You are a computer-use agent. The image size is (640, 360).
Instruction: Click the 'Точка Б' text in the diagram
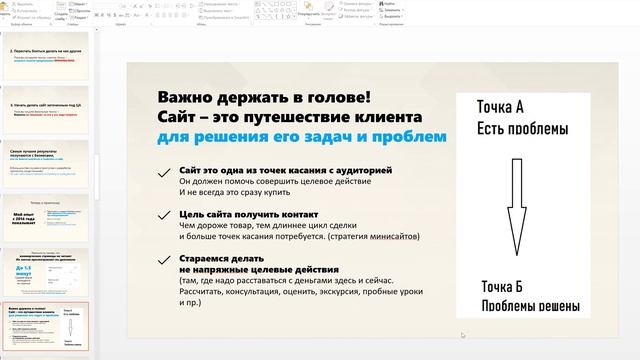(502, 287)
